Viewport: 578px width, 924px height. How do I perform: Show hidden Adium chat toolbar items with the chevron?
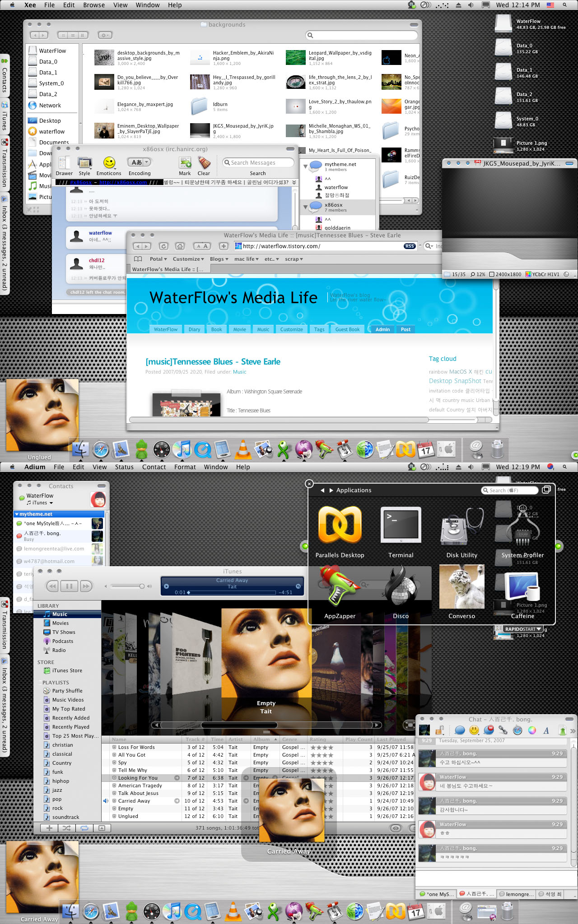(x=573, y=730)
